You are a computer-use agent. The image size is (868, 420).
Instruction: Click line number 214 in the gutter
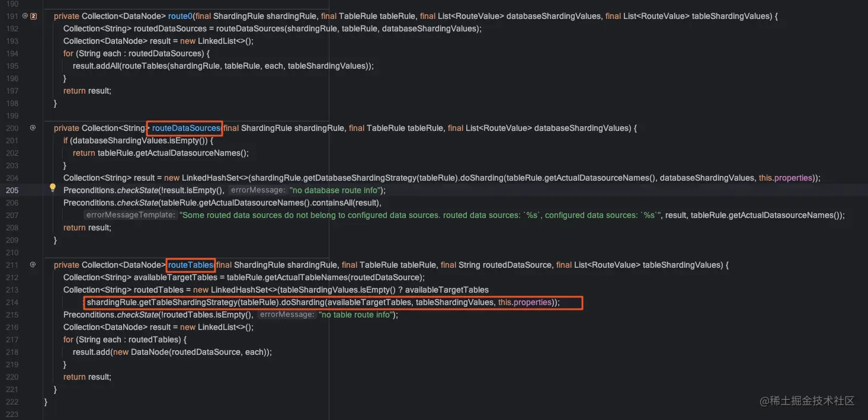pyautogui.click(x=12, y=302)
